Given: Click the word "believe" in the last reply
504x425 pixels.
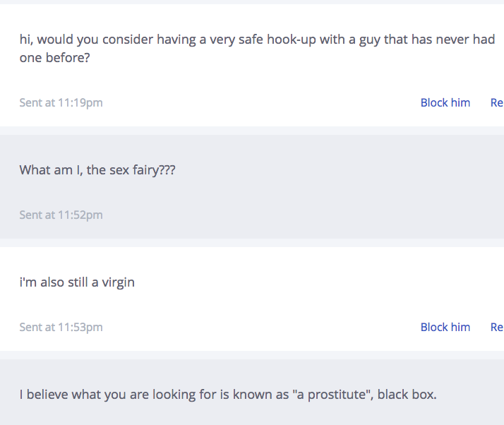Looking at the screenshot, I should tap(47, 395).
